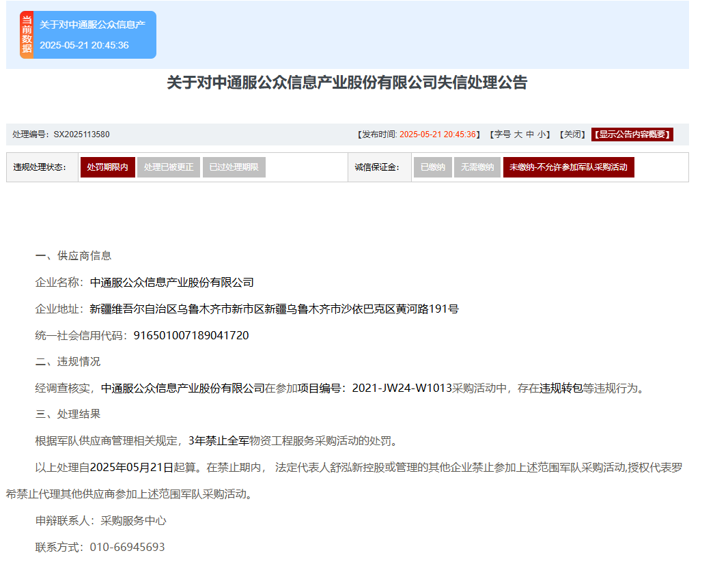Viewport: 728px width, 581px height.
Task: Click 未缴纳-不允许参加军队采购活动 red tag
Action: point(568,167)
